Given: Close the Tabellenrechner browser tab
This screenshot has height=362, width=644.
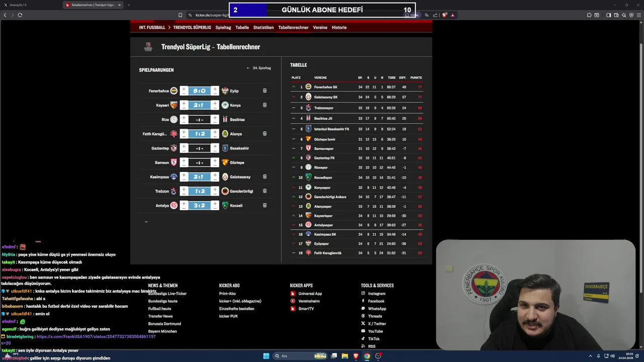Looking at the screenshot, I should (119, 5).
